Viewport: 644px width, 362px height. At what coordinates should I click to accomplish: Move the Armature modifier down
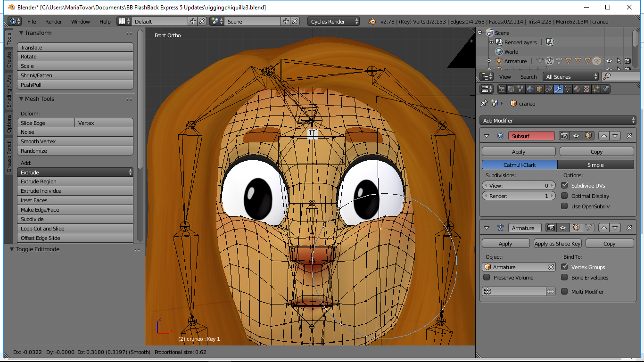615,228
